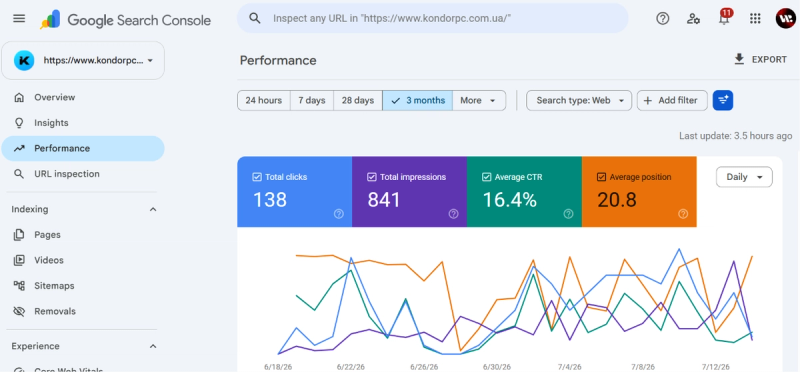
Task: Click the Videos play icon
Action: [x=19, y=260]
